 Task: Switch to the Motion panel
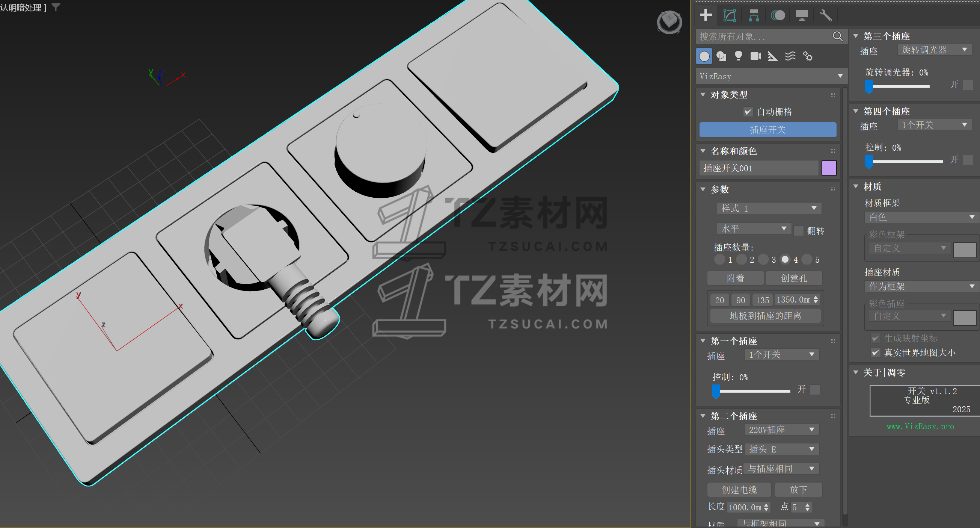coord(778,15)
